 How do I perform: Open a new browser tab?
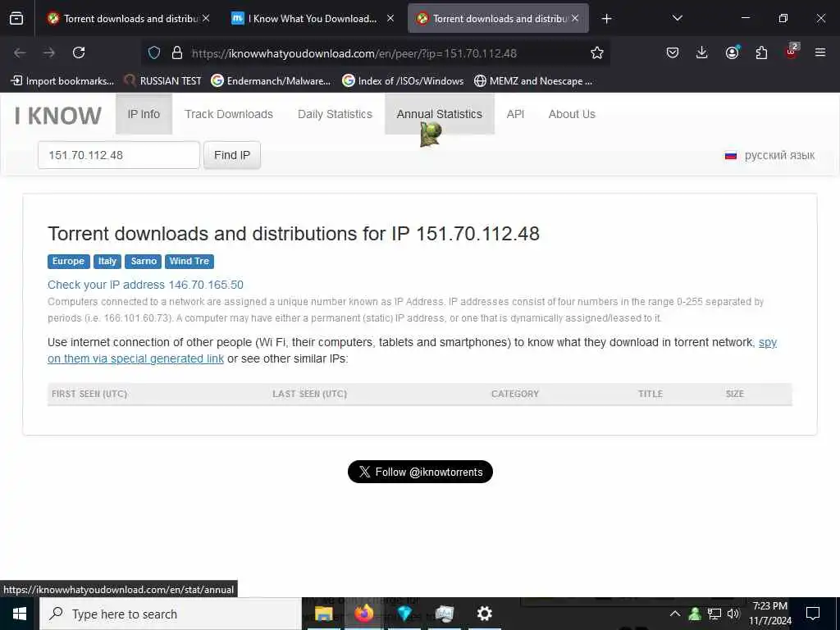tap(606, 19)
